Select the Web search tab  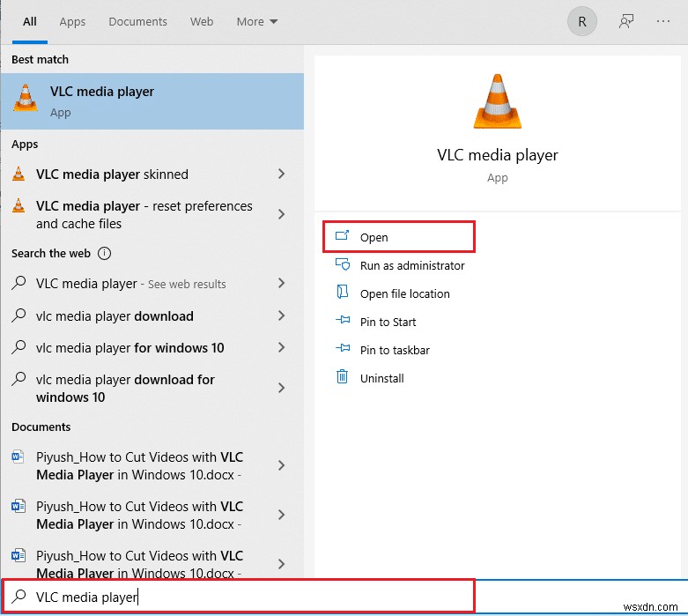click(x=202, y=22)
